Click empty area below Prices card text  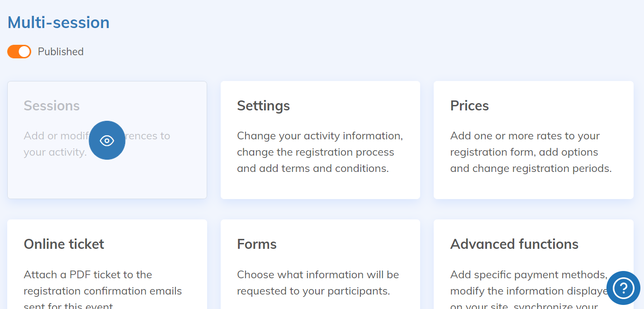click(x=533, y=186)
